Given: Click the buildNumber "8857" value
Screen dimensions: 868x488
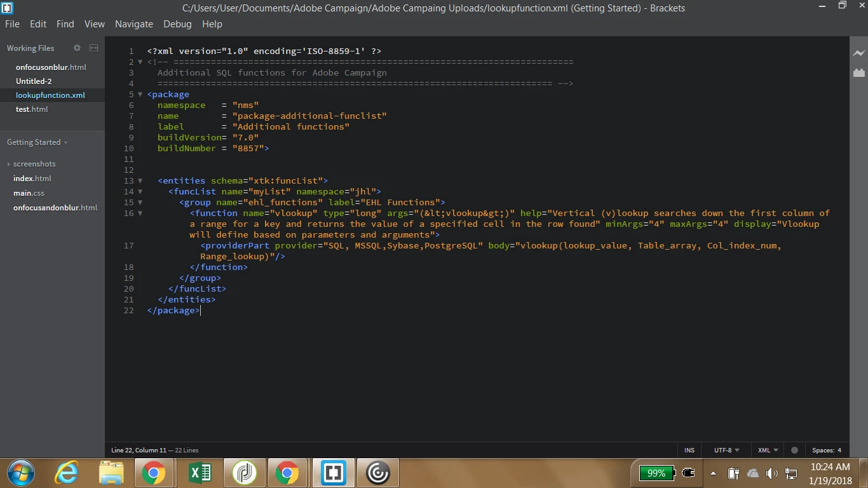Looking at the screenshot, I should coord(248,149).
